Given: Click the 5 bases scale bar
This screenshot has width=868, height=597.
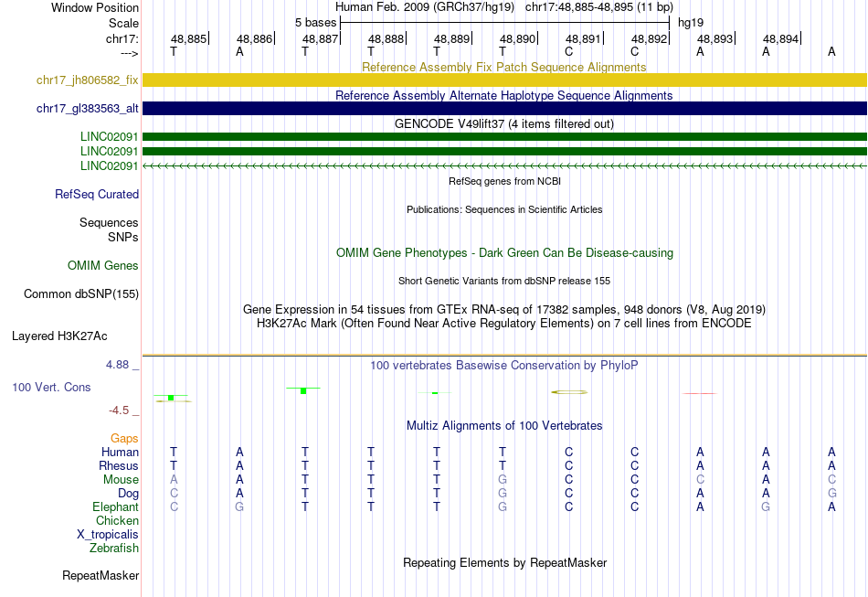Looking at the screenshot, I should point(505,23).
